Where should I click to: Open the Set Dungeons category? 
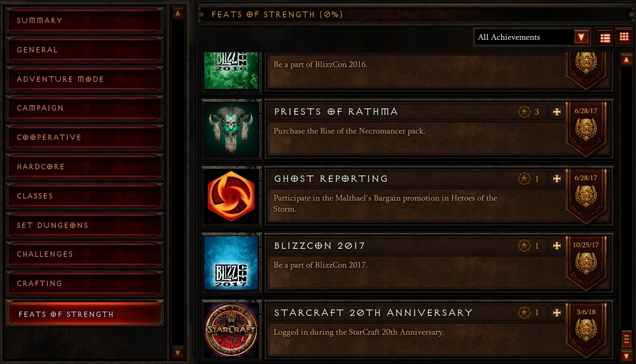coord(85,225)
